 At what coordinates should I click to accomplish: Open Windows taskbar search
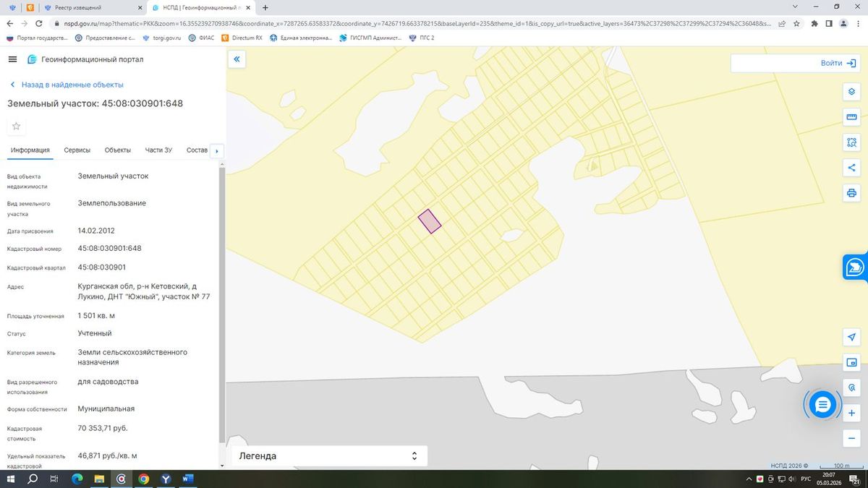coord(33,479)
